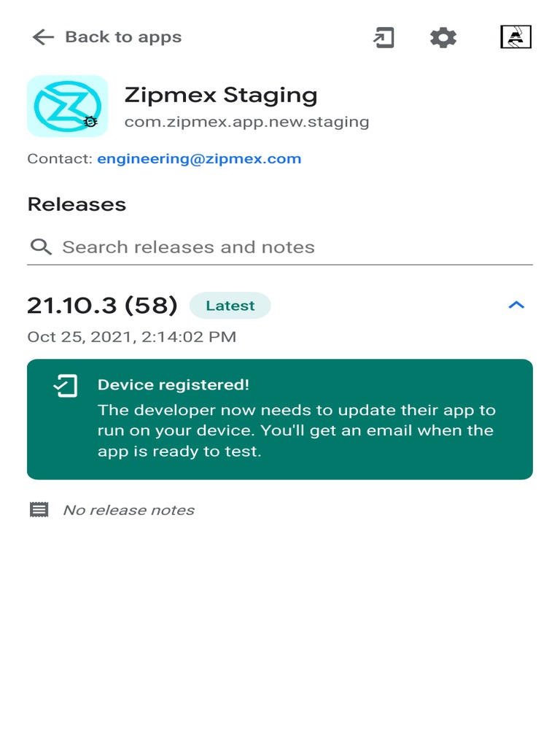Image resolution: width=560 pixels, height=747 pixels.
Task: Click the Releases section heading
Action: [77, 204]
